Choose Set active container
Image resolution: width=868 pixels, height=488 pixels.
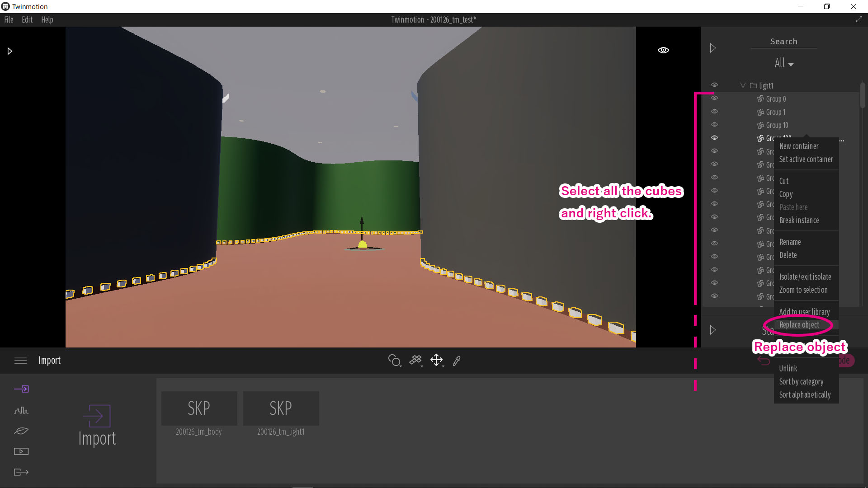[806, 160]
